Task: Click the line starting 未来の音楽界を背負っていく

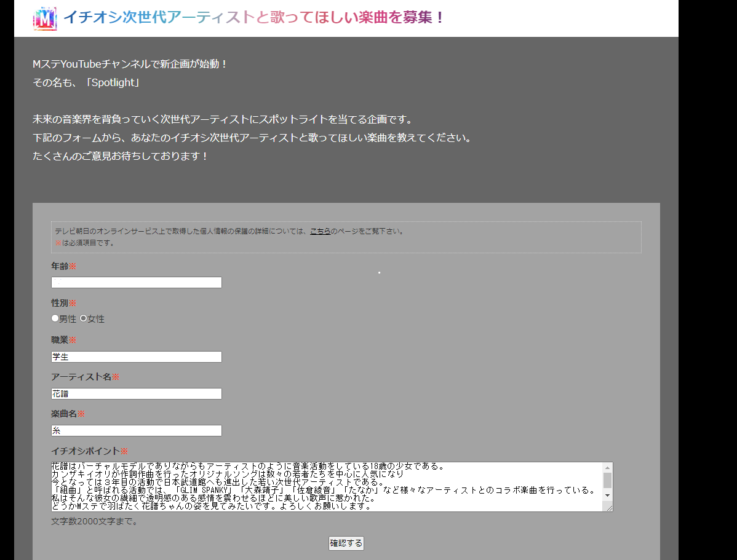Action: (223, 119)
